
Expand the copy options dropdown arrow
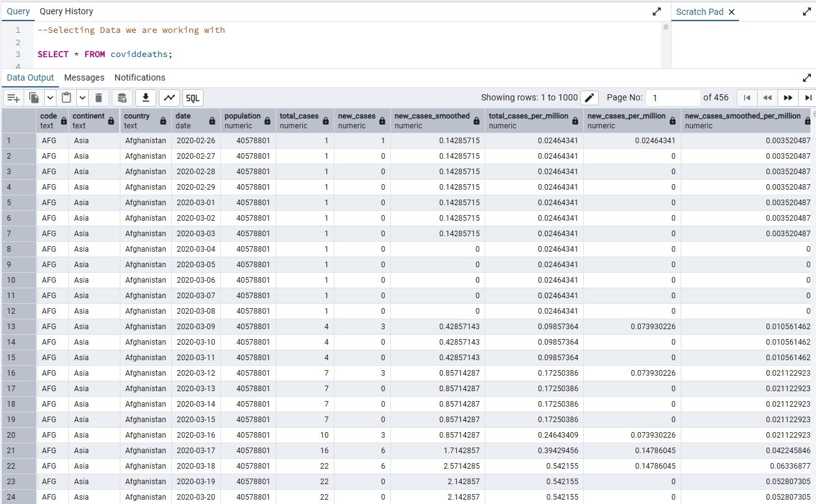(x=50, y=98)
